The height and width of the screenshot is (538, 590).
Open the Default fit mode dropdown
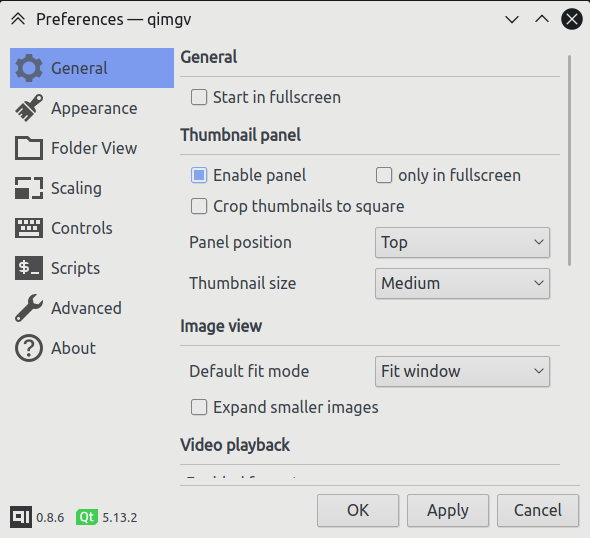pos(462,371)
